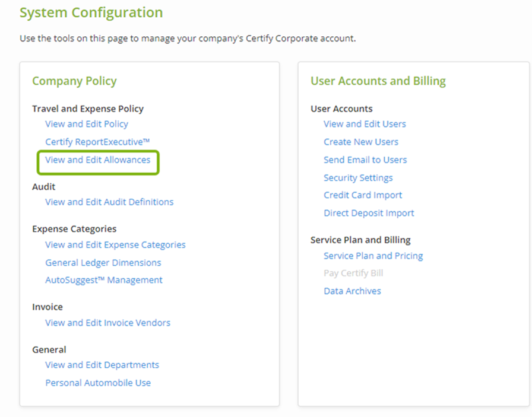Click the greyed-out Pay Certify Bill link
532x417 pixels.
pos(353,273)
